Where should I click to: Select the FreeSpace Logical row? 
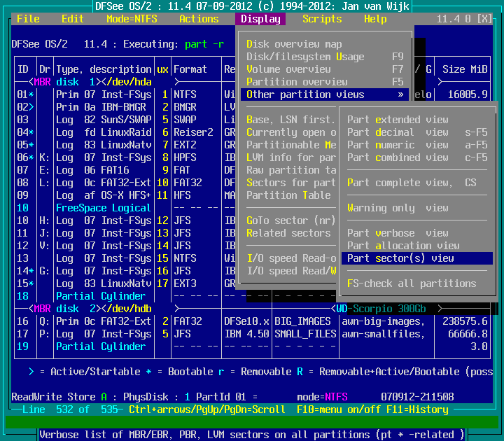point(104,208)
